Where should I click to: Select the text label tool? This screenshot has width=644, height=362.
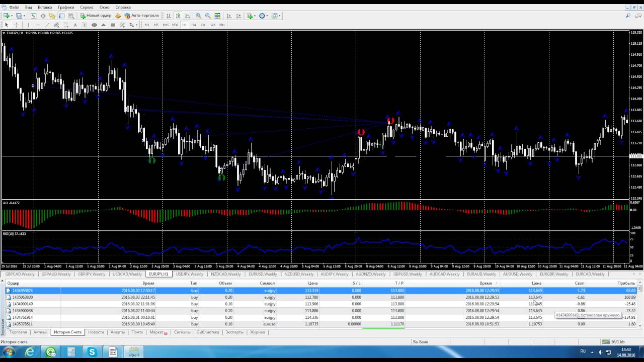tap(85, 25)
